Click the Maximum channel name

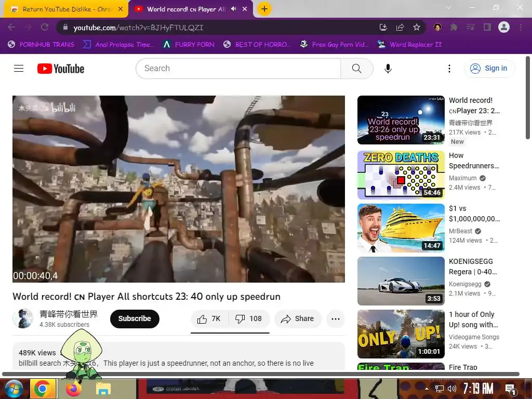tap(463, 178)
